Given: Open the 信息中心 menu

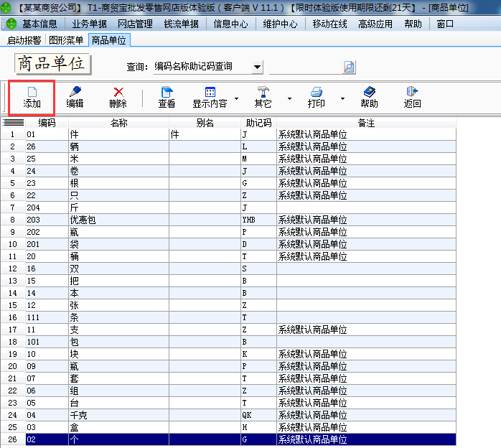Looking at the screenshot, I should [x=230, y=24].
